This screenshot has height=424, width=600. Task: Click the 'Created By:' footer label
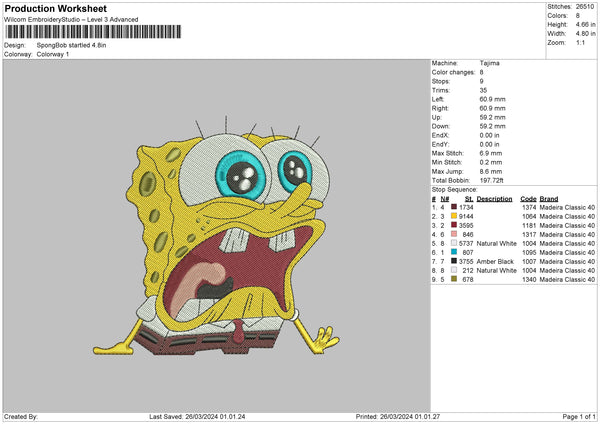21,416
